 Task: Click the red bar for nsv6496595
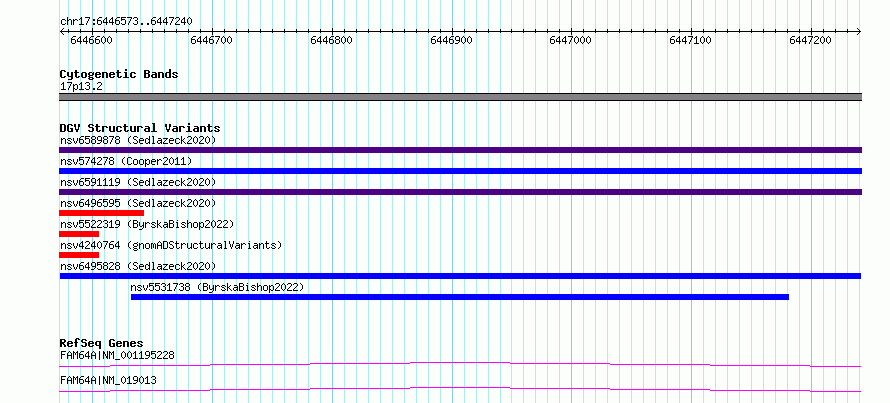(x=101, y=213)
